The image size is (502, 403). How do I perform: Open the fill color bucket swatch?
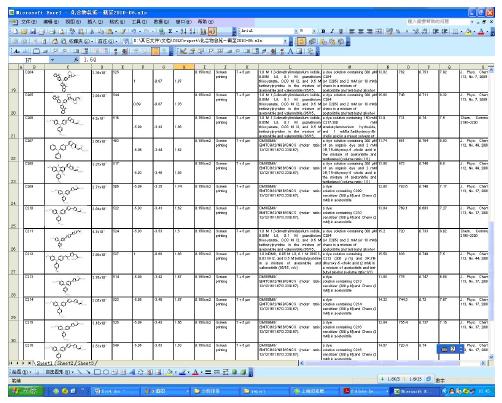(x=468, y=31)
